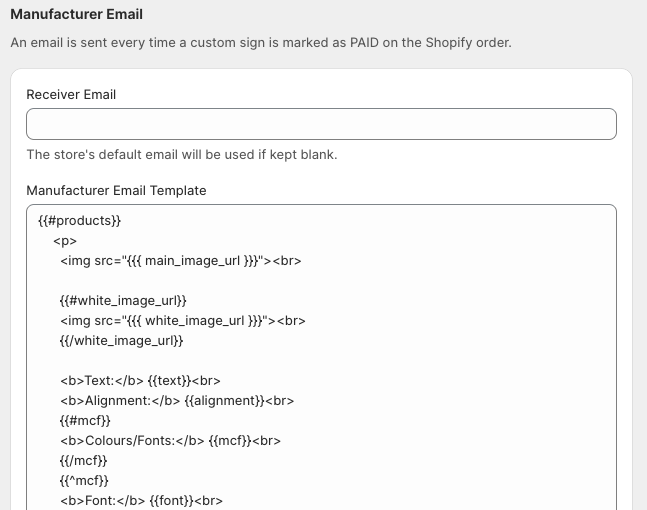Click the Receiver Email field label

(x=71, y=94)
